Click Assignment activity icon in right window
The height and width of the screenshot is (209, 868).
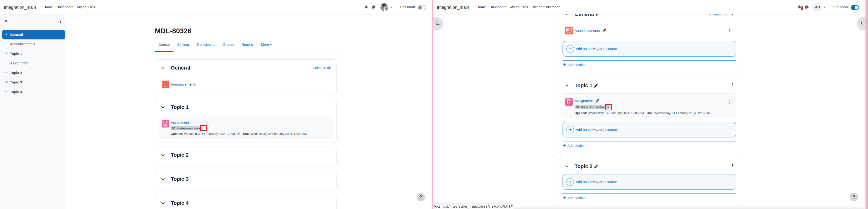[x=569, y=102]
